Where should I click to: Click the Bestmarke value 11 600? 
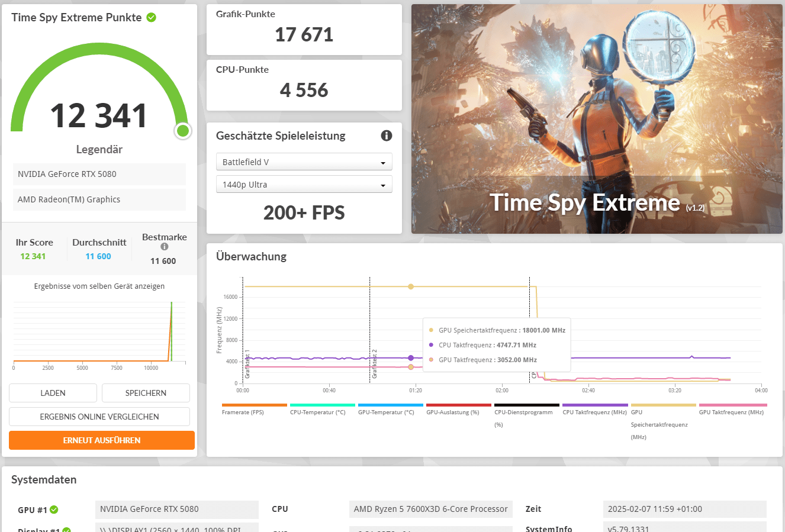(x=163, y=261)
